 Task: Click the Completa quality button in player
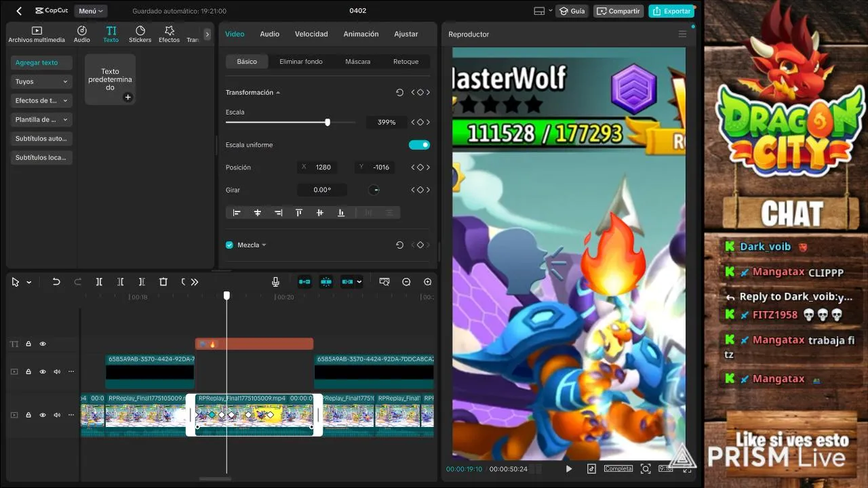(x=618, y=468)
